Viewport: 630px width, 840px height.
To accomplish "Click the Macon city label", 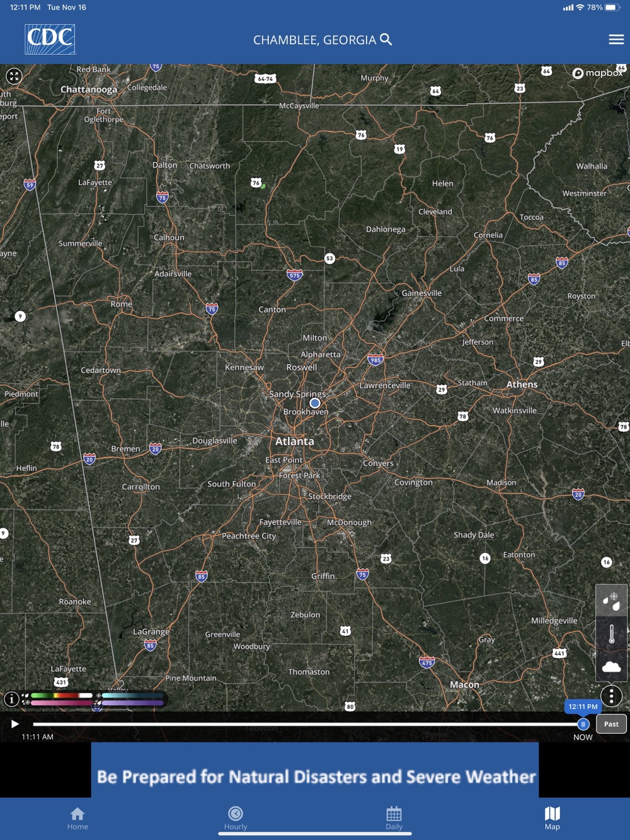I will (x=464, y=684).
